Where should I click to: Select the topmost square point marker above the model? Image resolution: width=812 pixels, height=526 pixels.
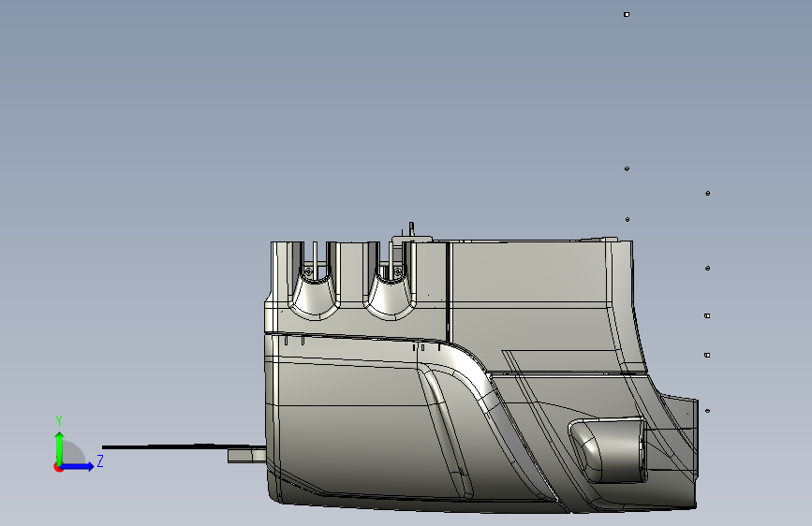(x=627, y=14)
